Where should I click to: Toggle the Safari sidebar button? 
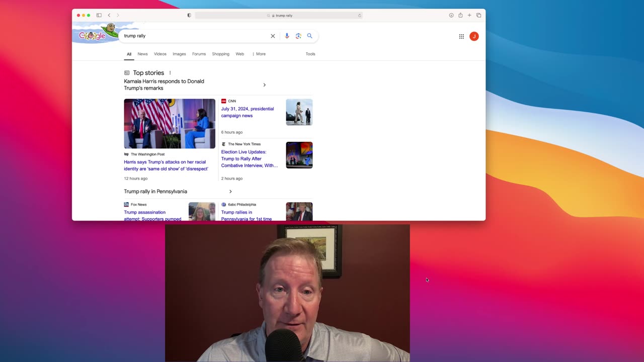pyautogui.click(x=99, y=15)
